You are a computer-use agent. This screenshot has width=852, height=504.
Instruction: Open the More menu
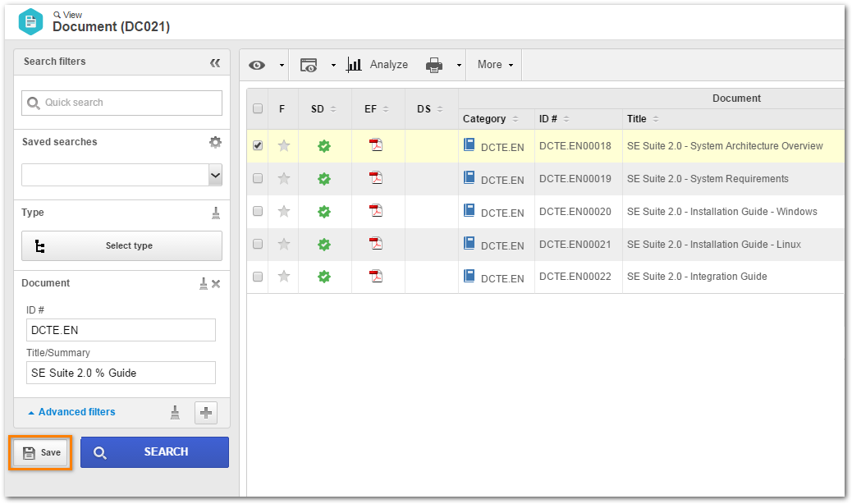495,65
